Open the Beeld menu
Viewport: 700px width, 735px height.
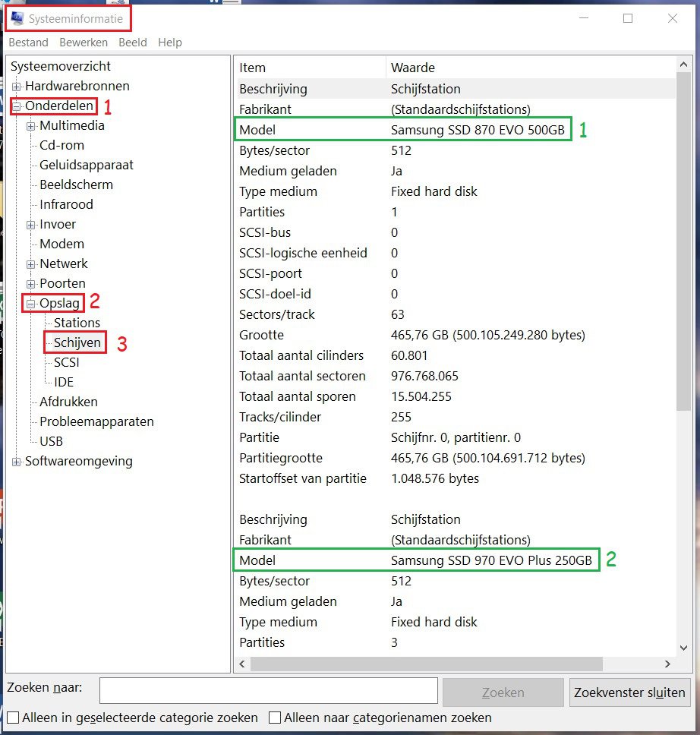[x=133, y=43]
